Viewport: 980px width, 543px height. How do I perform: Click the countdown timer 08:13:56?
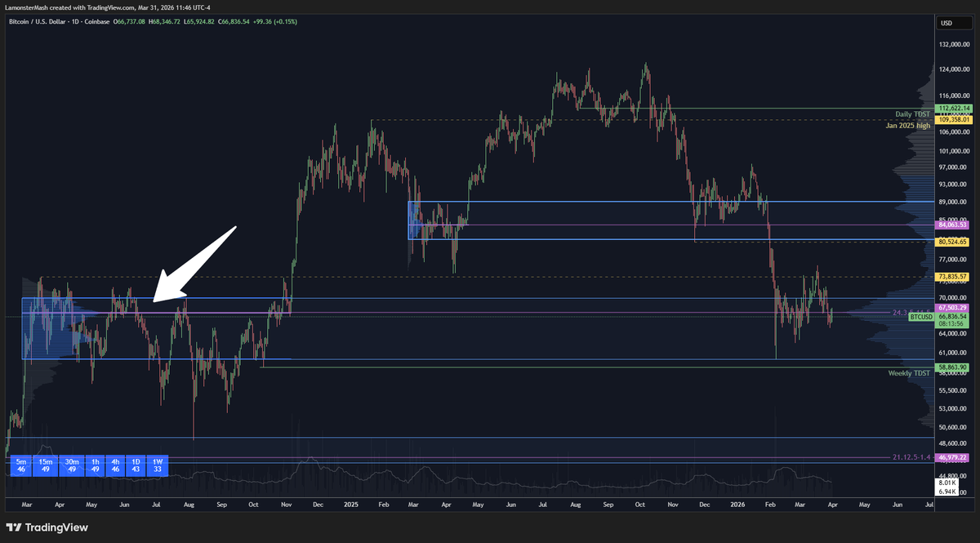point(950,323)
